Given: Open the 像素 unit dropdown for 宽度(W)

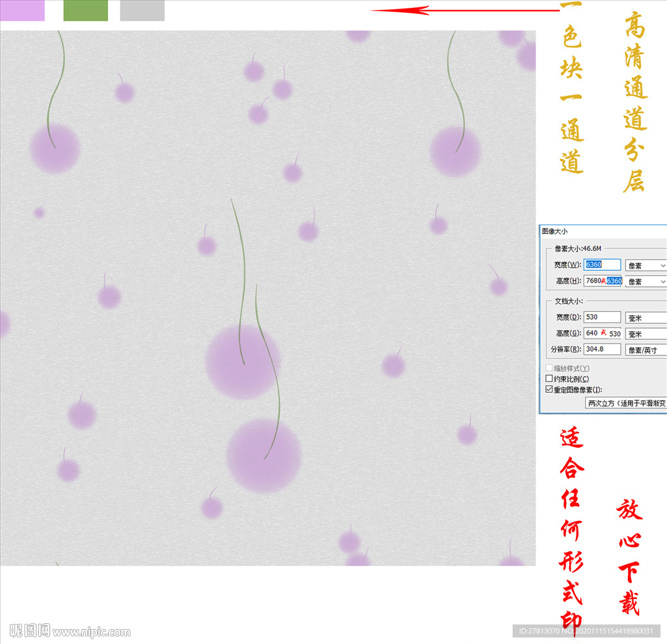Looking at the screenshot, I should tap(646, 266).
